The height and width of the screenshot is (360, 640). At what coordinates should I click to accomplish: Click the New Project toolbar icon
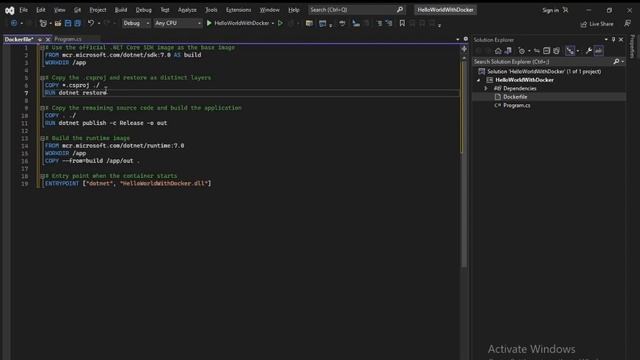[x=43, y=23]
